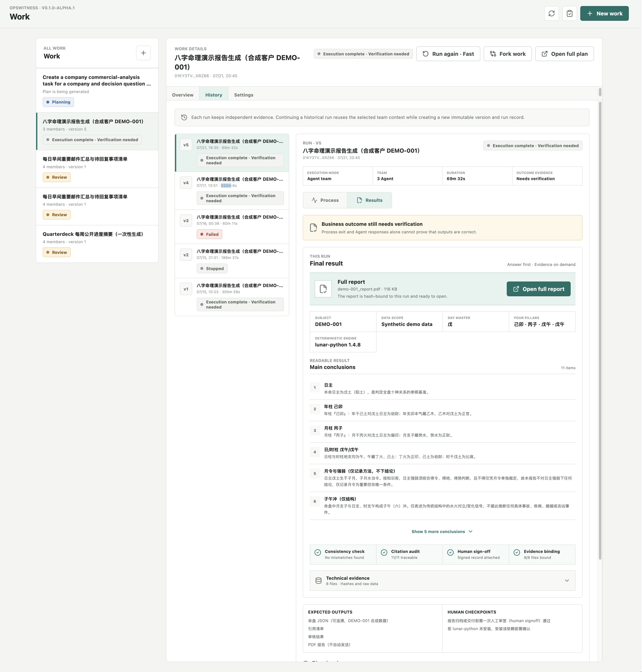Click the Run V5 Execution complete badge
642x672 pixels.
pos(533,146)
